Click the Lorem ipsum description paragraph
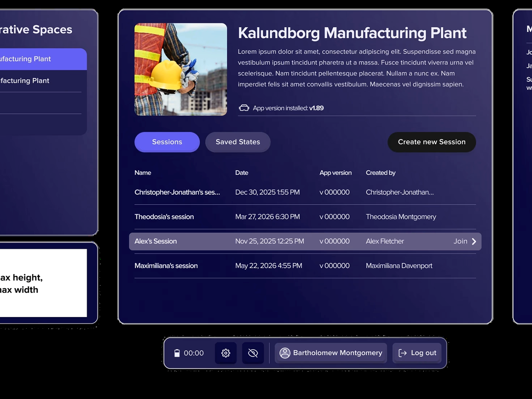 357,68
